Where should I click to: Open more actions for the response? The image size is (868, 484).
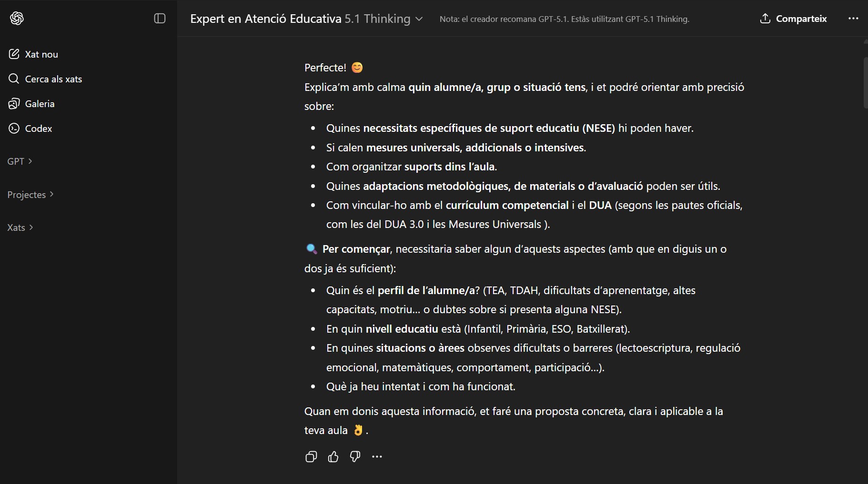click(376, 456)
